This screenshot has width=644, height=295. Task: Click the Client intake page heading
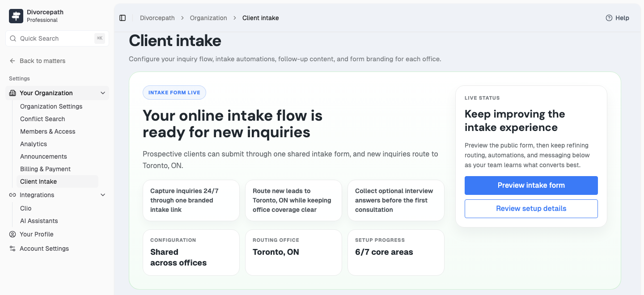click(x=175, y=41)
